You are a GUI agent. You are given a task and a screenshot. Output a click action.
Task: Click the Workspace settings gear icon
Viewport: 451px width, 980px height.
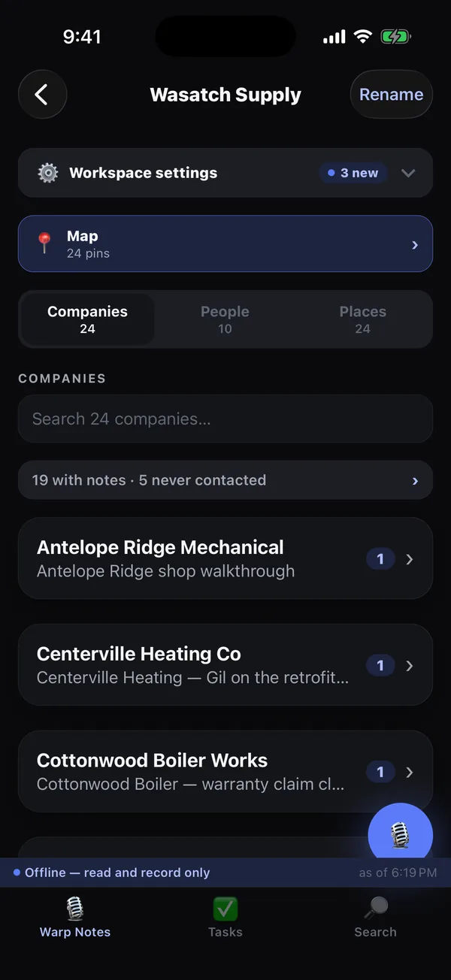click(x=48, y=173)
